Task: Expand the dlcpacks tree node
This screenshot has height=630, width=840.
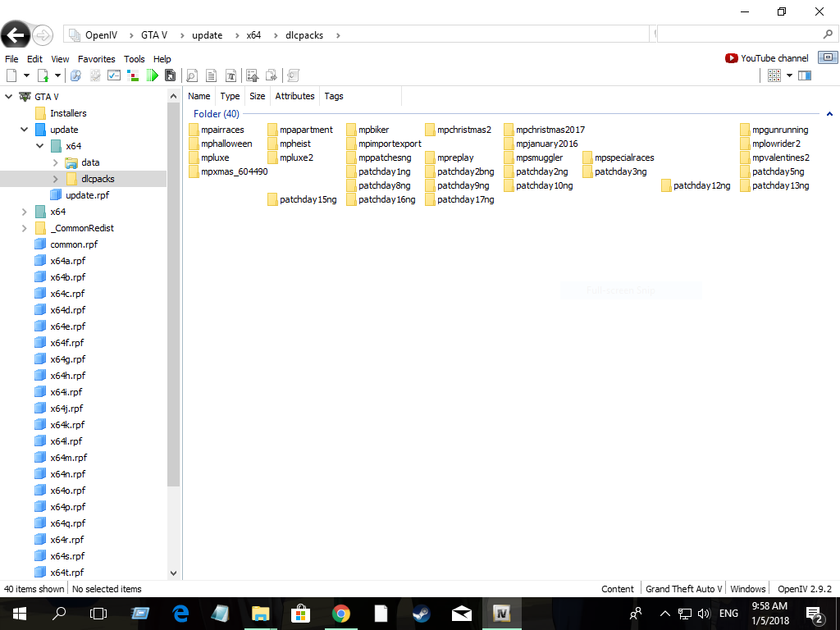Action: pyautogui.click(x=56, y=179)
